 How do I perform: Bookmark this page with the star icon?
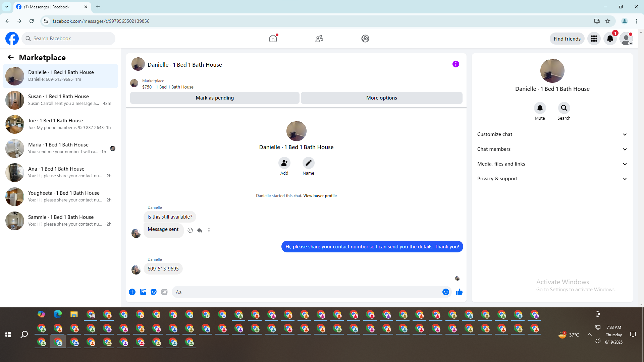(608, 21)
